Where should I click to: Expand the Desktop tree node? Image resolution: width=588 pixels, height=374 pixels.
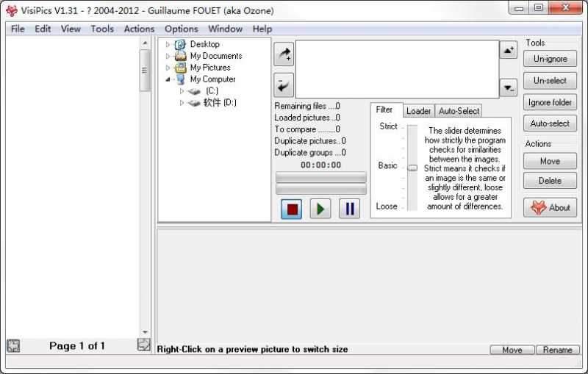168,45
